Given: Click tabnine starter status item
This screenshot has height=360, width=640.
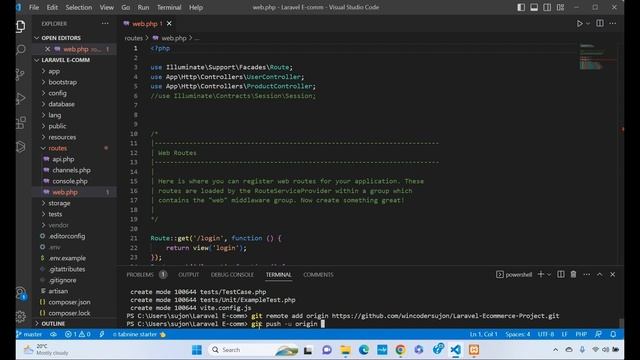Looking at the screenshot, I should pyautogui.click(x=139, y=334).
